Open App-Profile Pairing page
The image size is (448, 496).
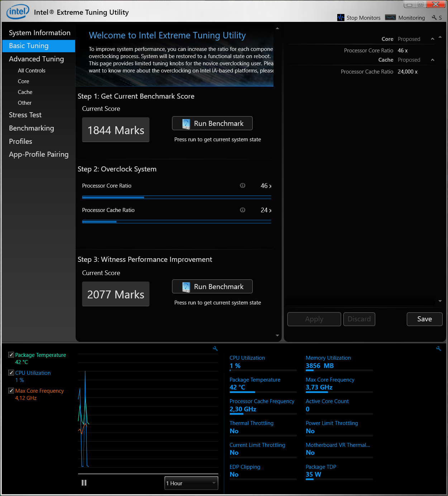point(39,154)
